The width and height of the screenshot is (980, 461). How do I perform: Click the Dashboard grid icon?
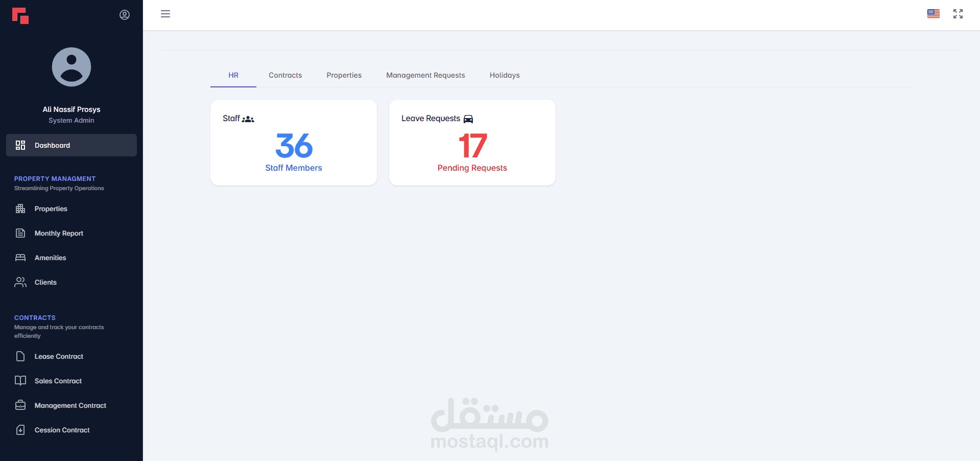coord(20,145)
